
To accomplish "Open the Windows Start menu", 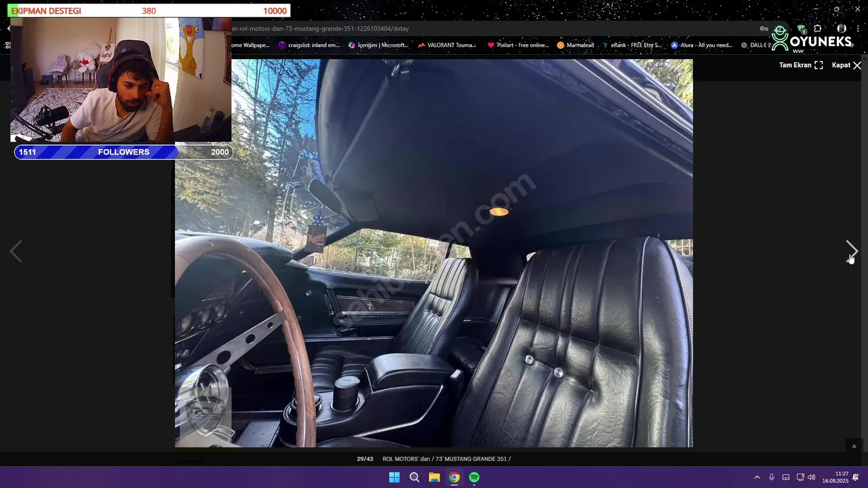I will tap(394, 477).
